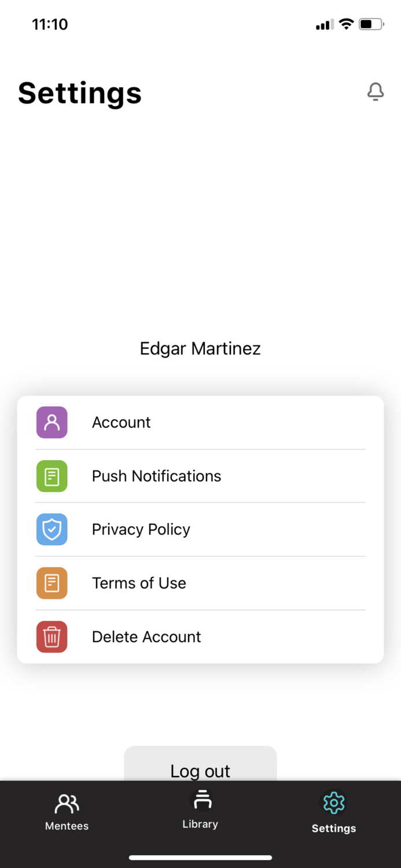
Task: Tap the home indicator bar
Action: (x=200, y=858)
